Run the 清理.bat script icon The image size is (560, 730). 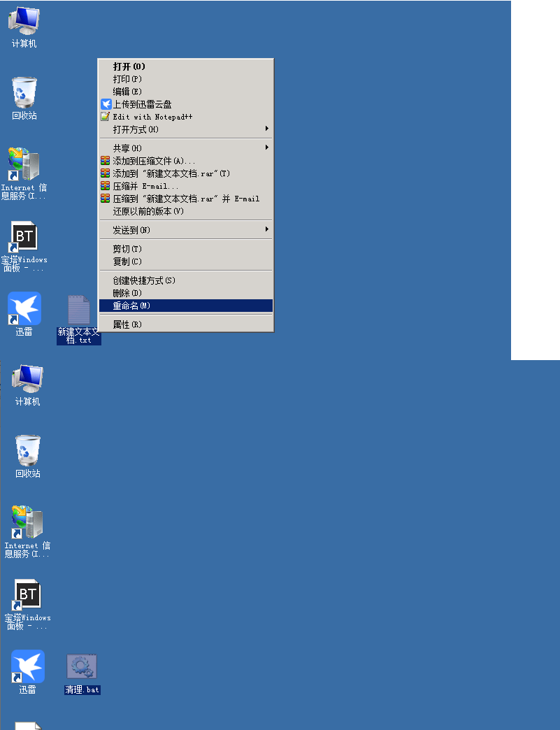pos(81,666)
